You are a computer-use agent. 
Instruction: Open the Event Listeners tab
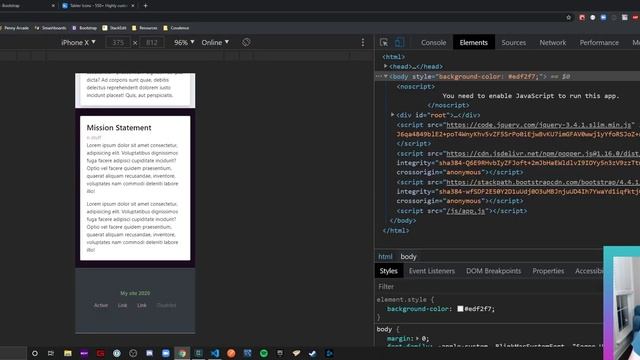431,271
